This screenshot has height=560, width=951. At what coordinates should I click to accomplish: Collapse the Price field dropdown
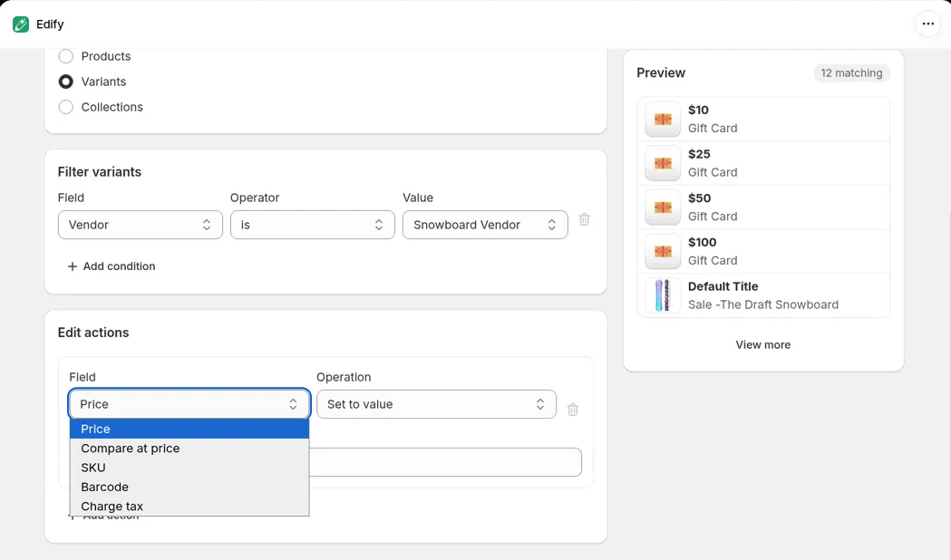pos(189,404)
